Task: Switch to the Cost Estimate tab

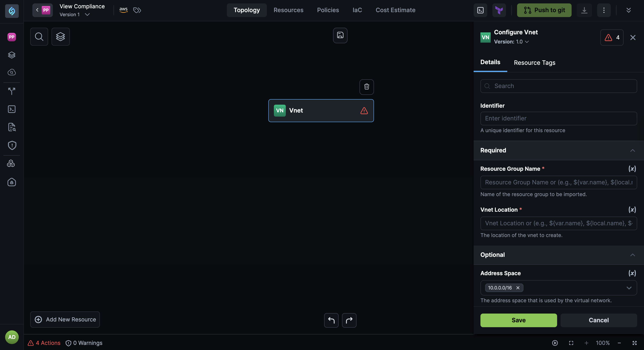Action: pyautogui.click(x=395, y=10)
